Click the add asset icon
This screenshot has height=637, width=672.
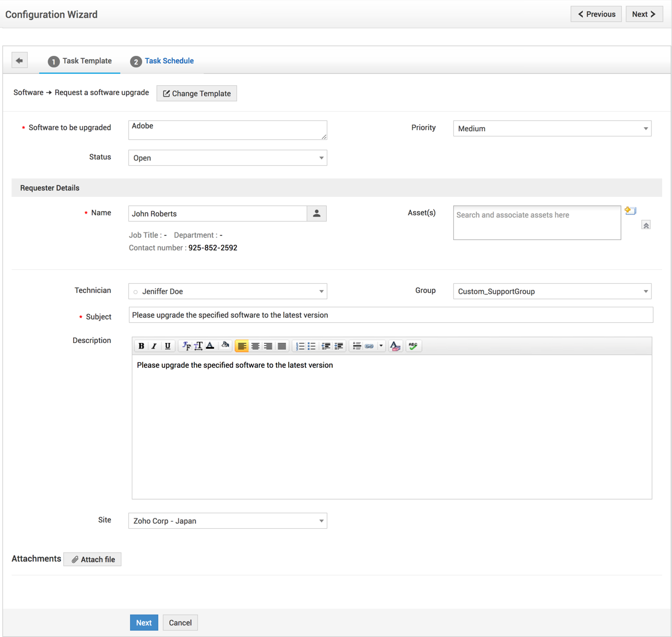[x=631, y=211]
